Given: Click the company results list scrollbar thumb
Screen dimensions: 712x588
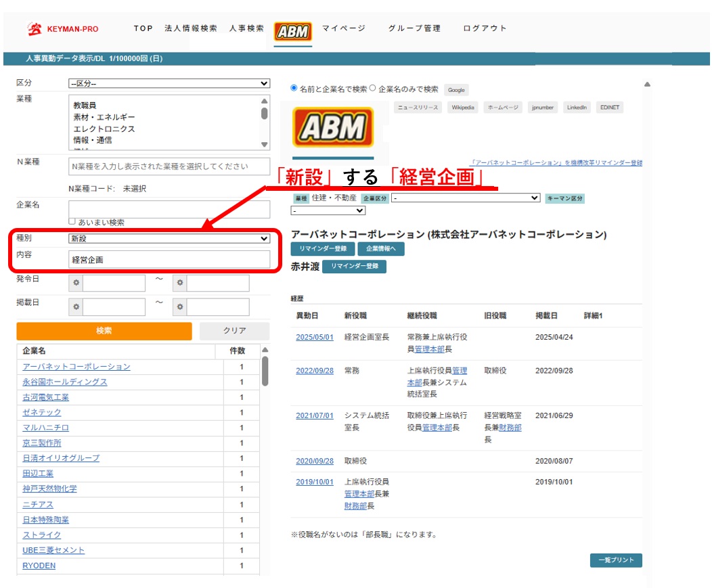Looking at the screenshot, I should coord(265,371).
